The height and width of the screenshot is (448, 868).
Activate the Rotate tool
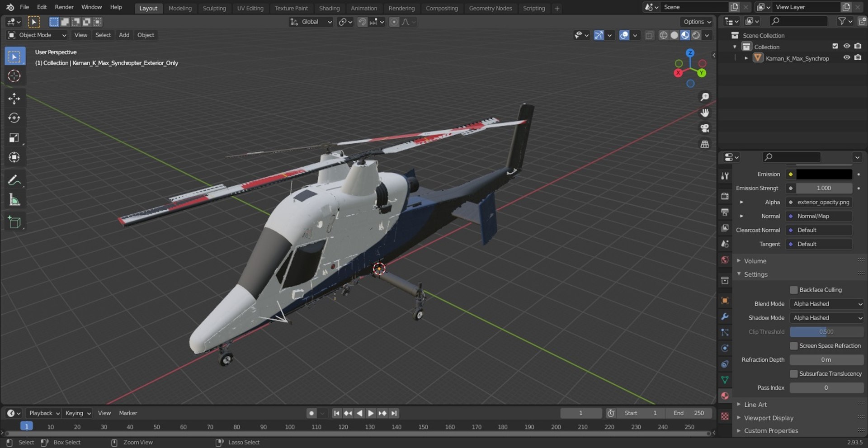point(14,118)
